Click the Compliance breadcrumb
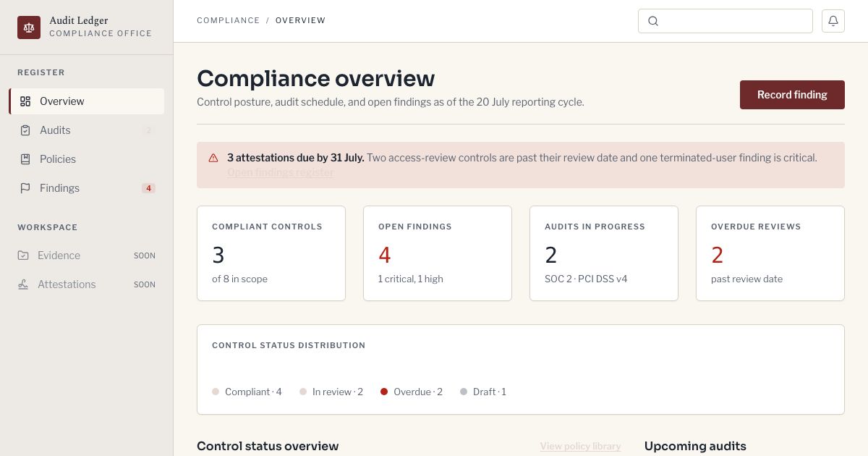 coord(228,20)
